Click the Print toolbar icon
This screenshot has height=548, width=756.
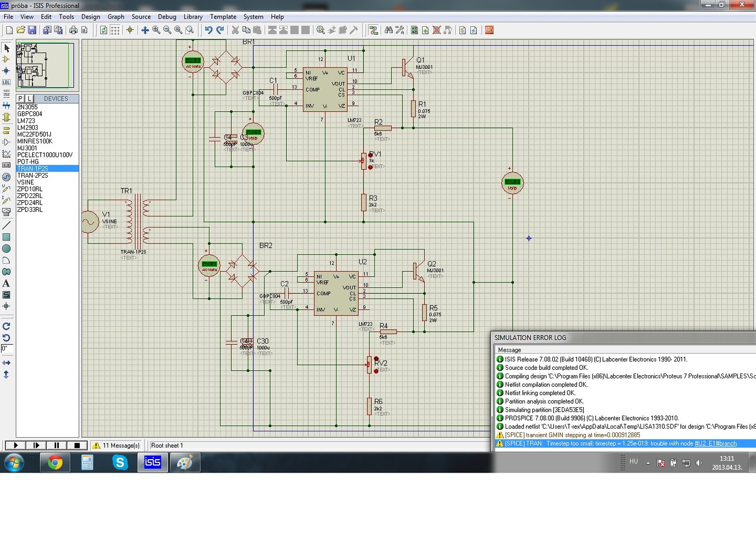tap(73, 31)
